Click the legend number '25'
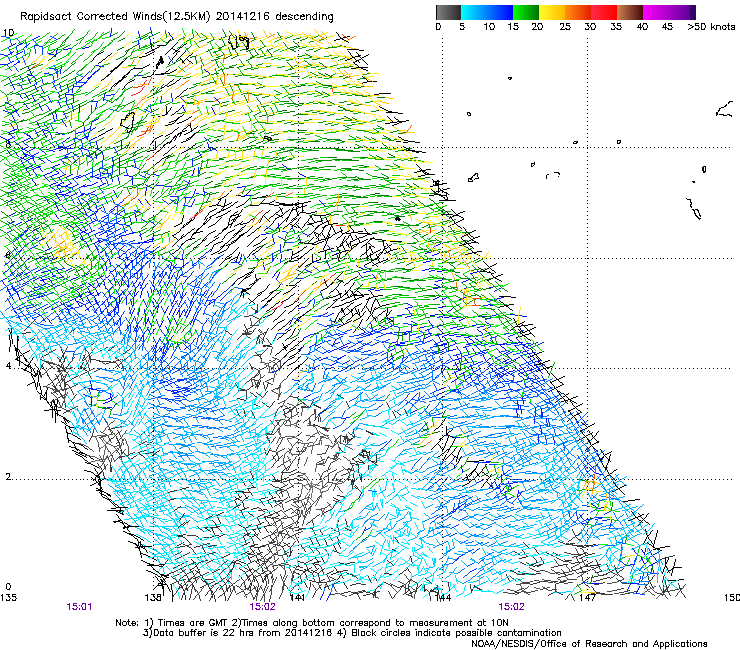The width and height of the screenshot is (740, 650). [565, 27]
